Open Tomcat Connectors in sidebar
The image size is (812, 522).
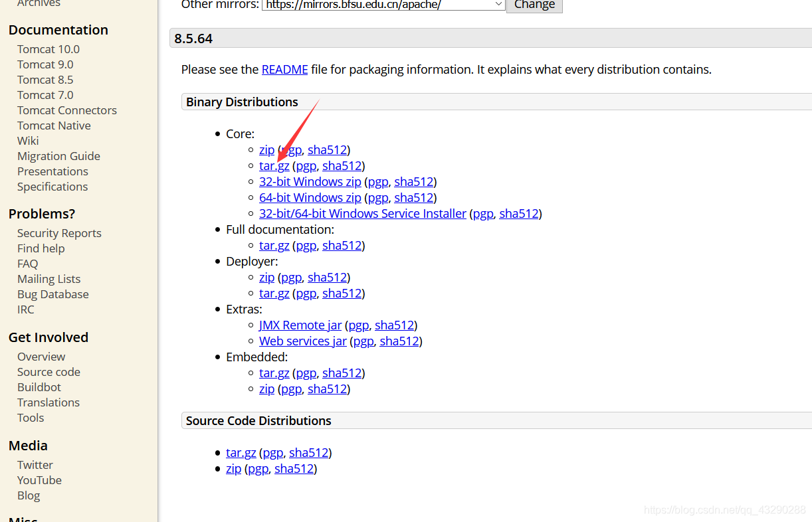click(67, 110)
